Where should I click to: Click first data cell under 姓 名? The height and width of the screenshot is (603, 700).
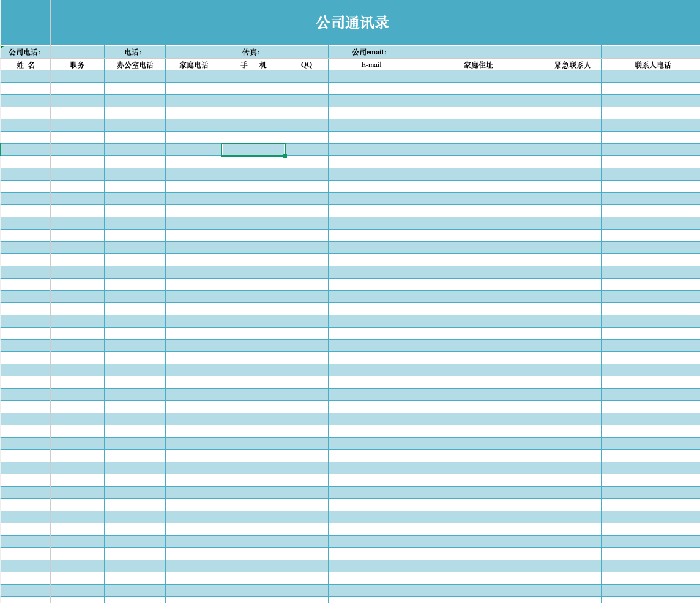[26, 77]
